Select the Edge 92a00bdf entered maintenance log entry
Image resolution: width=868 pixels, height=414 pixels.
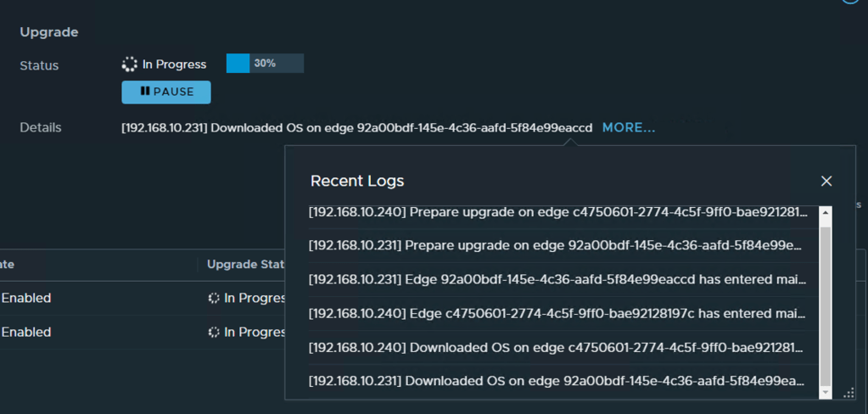[x=558, y=280]
